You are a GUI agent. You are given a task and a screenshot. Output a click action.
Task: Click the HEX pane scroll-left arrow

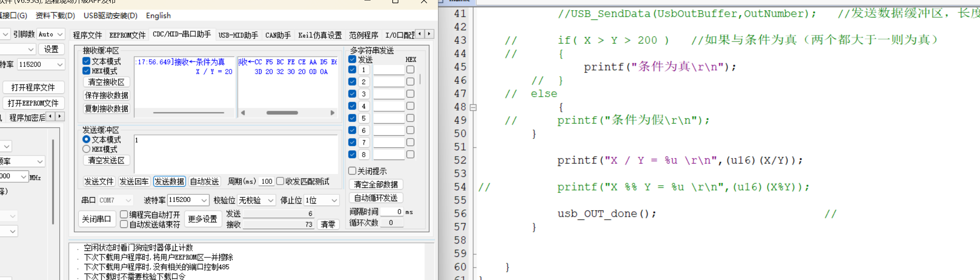tap(243, 113)
